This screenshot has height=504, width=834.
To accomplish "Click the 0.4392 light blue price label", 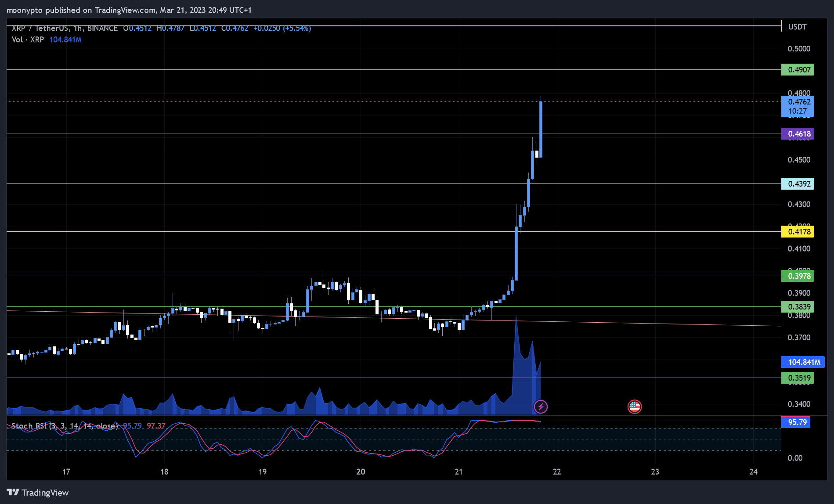I will (798, 184).
